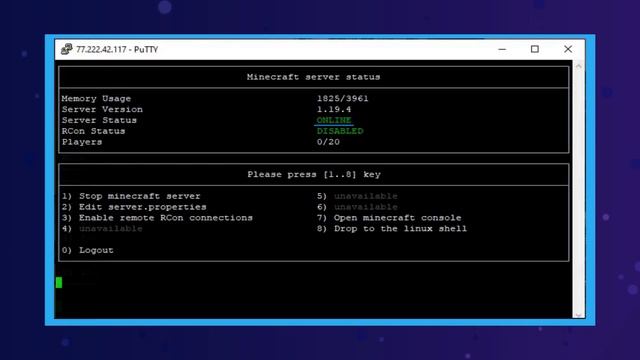Image resolution: width=640 pixels, height=360 pixels.
Task: Click the memory value '1825/3961'
Action: click(342, 98)
